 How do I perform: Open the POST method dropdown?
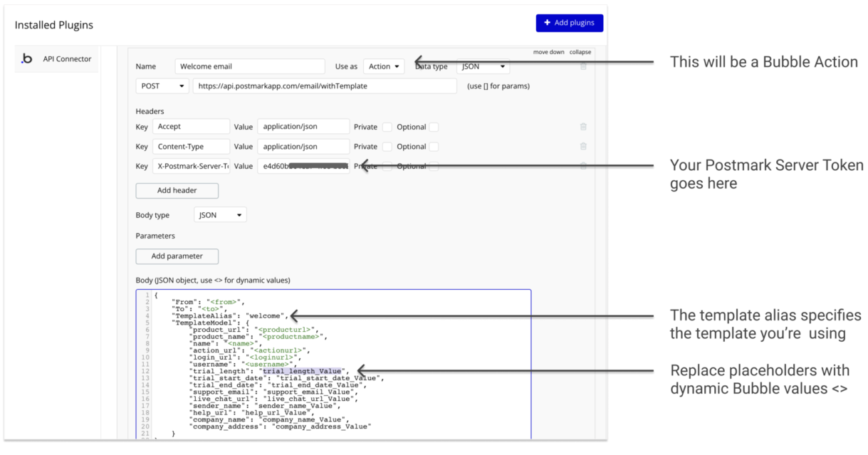pyautogui.click(x=162, y=85)
